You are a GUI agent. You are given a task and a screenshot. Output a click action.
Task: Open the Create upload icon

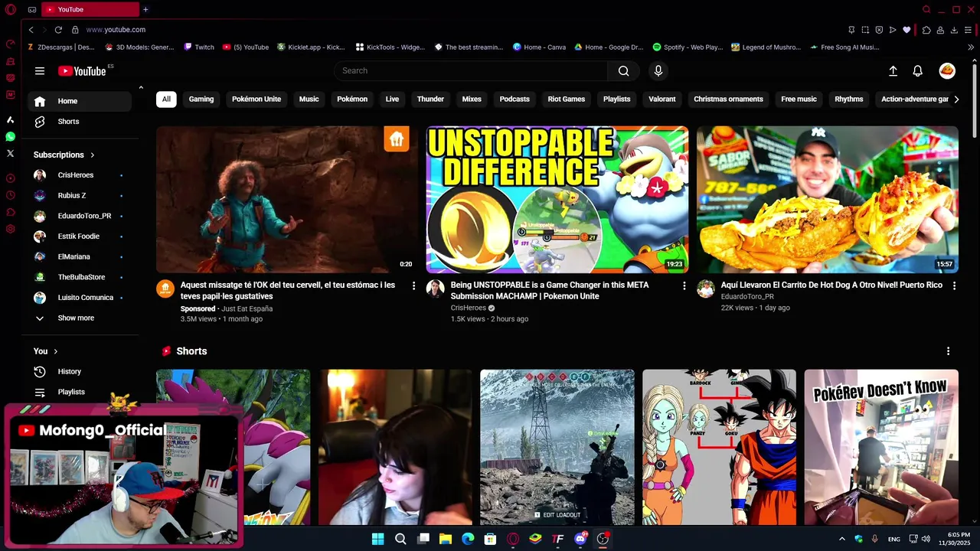coord(893,71)
